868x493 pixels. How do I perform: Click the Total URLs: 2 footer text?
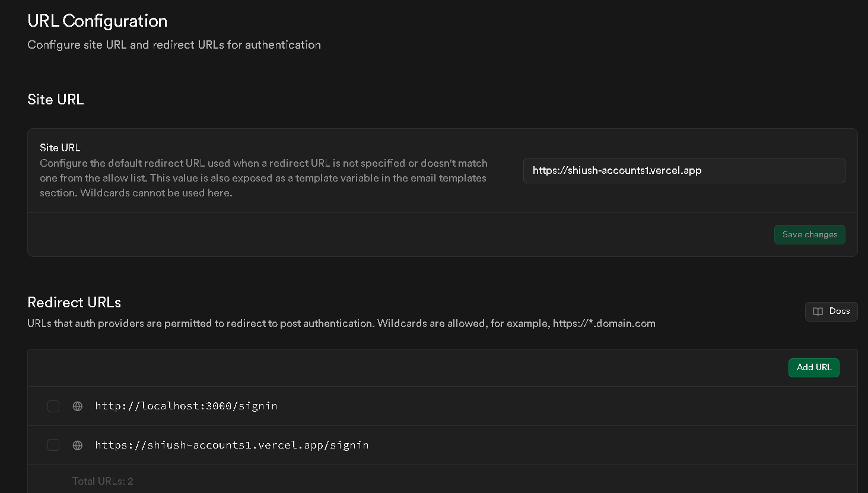(x=103, y=481)
